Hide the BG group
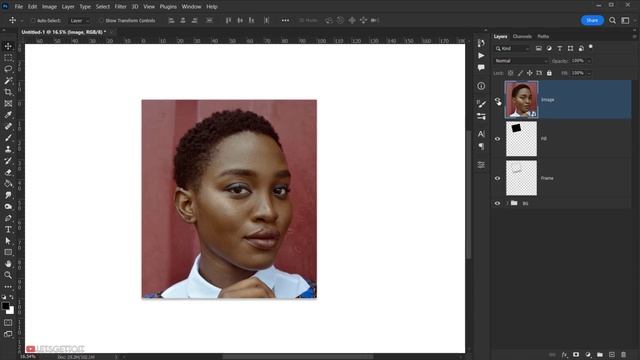 pyautogui.click(x=498, y=203)
